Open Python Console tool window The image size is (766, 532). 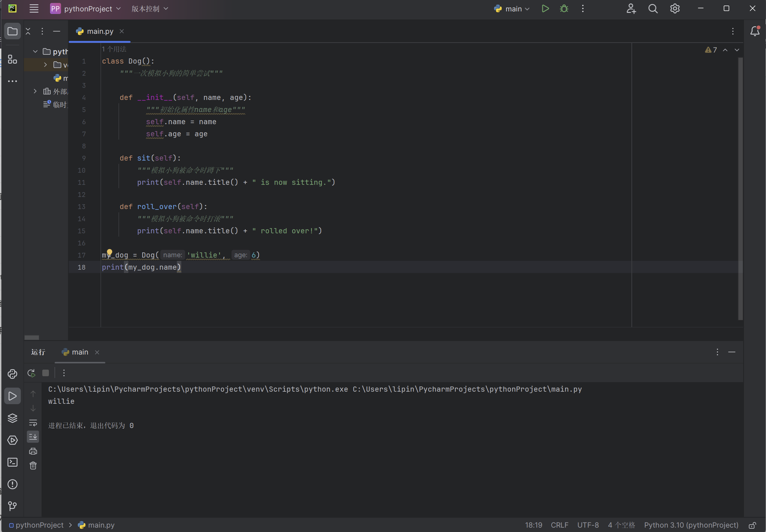[x=13, y=374]
